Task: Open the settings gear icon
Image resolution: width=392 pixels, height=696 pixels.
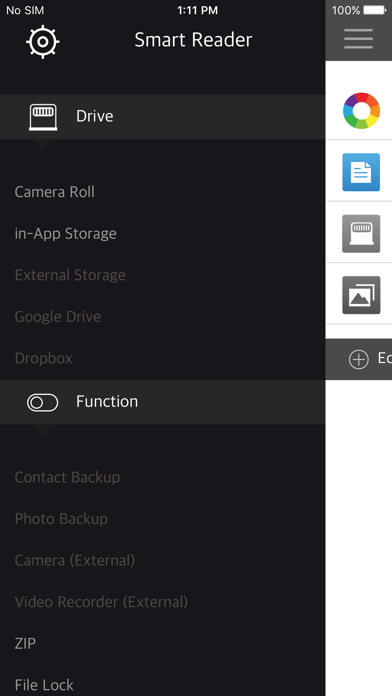Action: click(x=43, y=42)
